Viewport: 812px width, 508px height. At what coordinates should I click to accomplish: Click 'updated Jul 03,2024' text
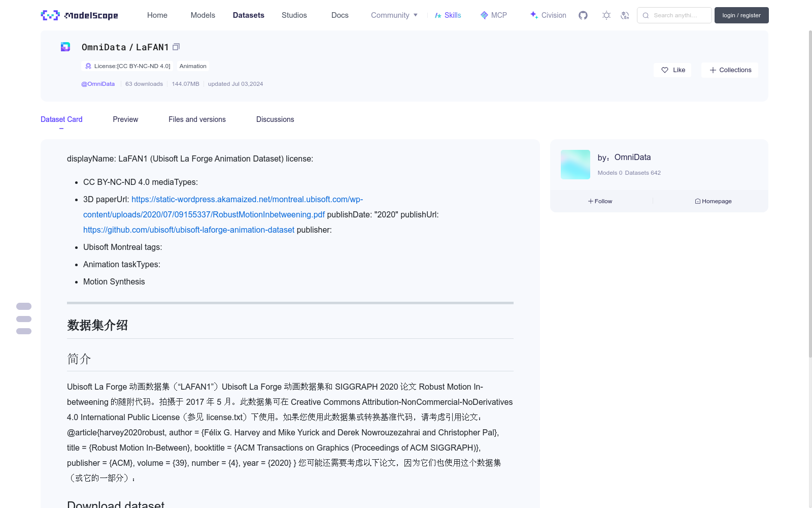click(235, 84)
